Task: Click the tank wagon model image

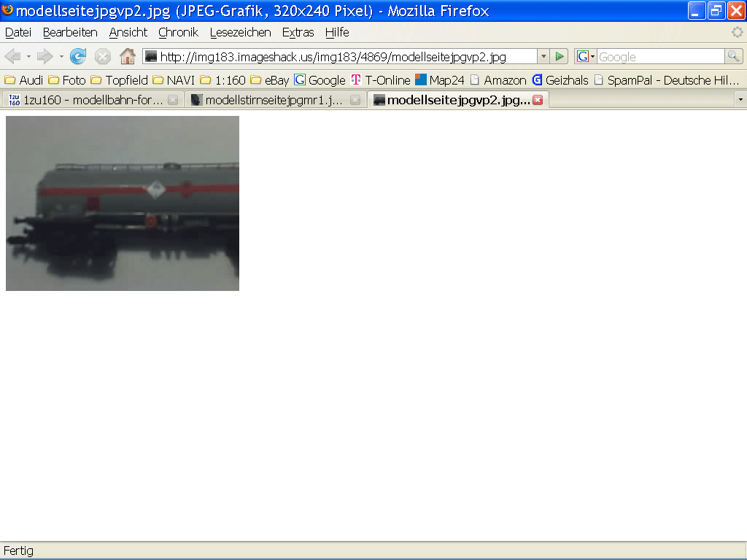Action: [x=123, y=203]
